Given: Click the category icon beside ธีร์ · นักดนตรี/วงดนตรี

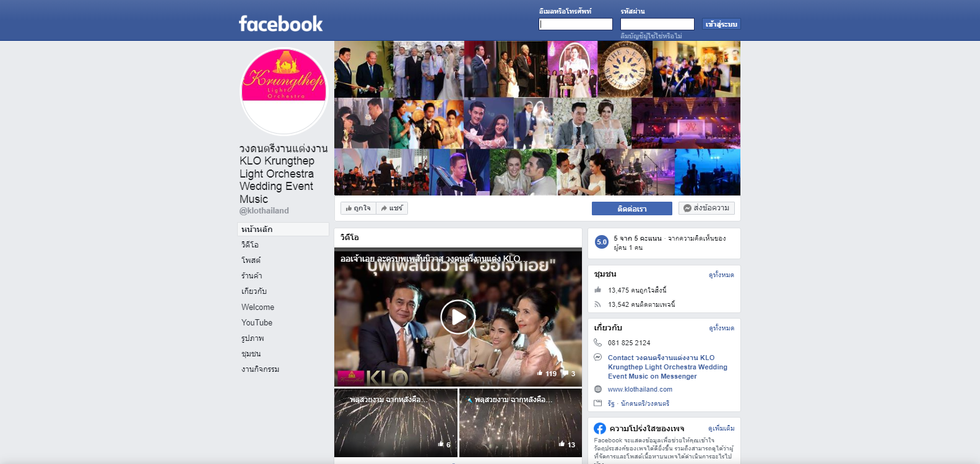Looking at the screenshot, I should point(597,403).
